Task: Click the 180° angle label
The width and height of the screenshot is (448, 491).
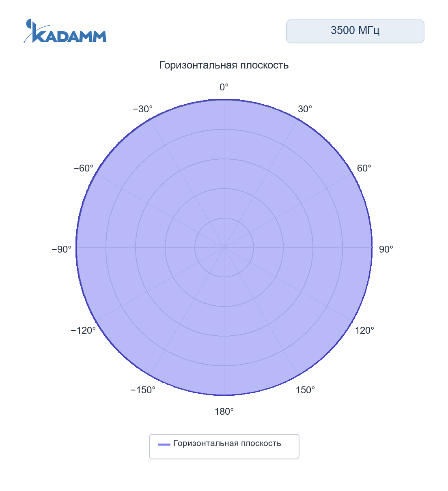Action: tap(224, 412)
